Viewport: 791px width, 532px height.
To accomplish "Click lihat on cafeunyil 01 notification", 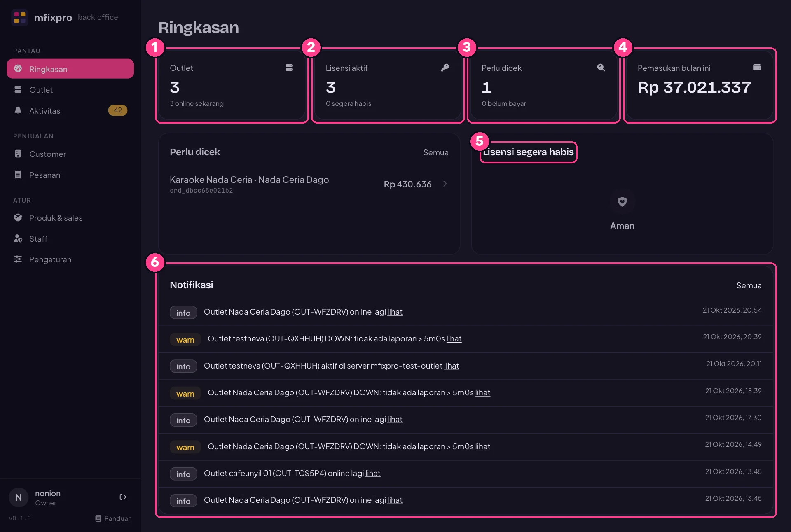I will 373,473.
